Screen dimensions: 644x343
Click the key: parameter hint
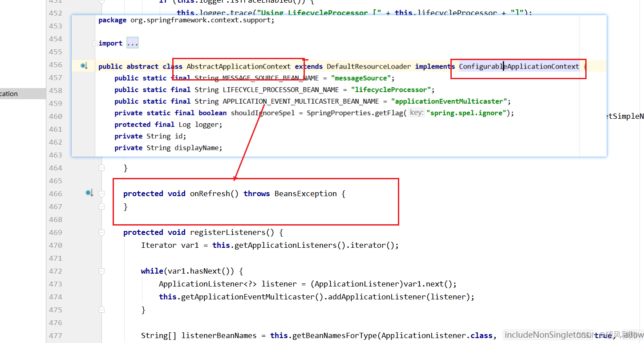click(x=416, y=113)
